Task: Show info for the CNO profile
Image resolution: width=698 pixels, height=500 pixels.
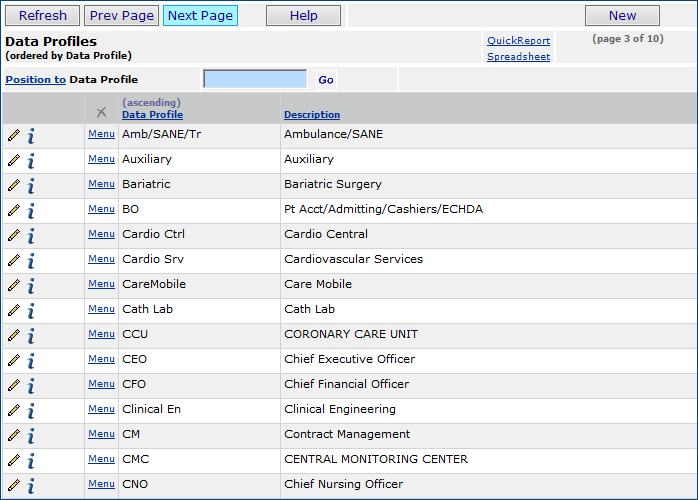Action: click(x=31, y=485)
